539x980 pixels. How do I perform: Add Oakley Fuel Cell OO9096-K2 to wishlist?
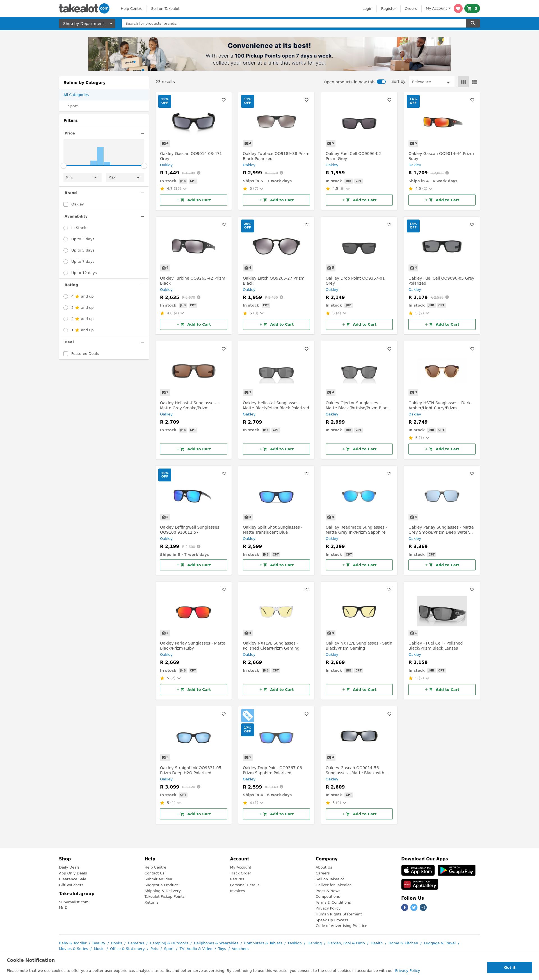[389, 100]
